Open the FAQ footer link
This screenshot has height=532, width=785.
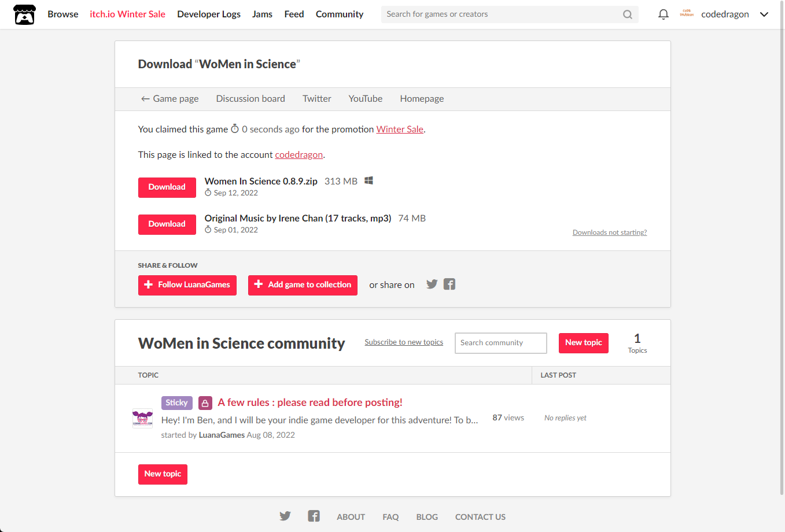point(390,517)
